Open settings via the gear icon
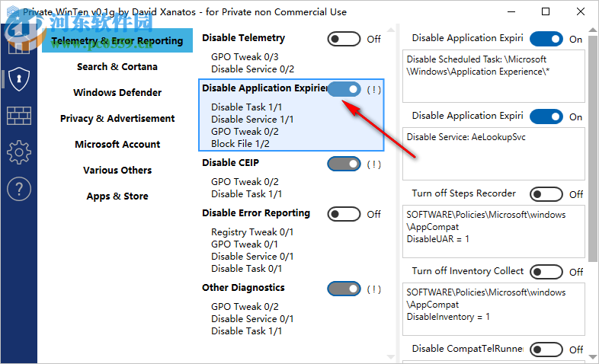 tap(18, 152)
